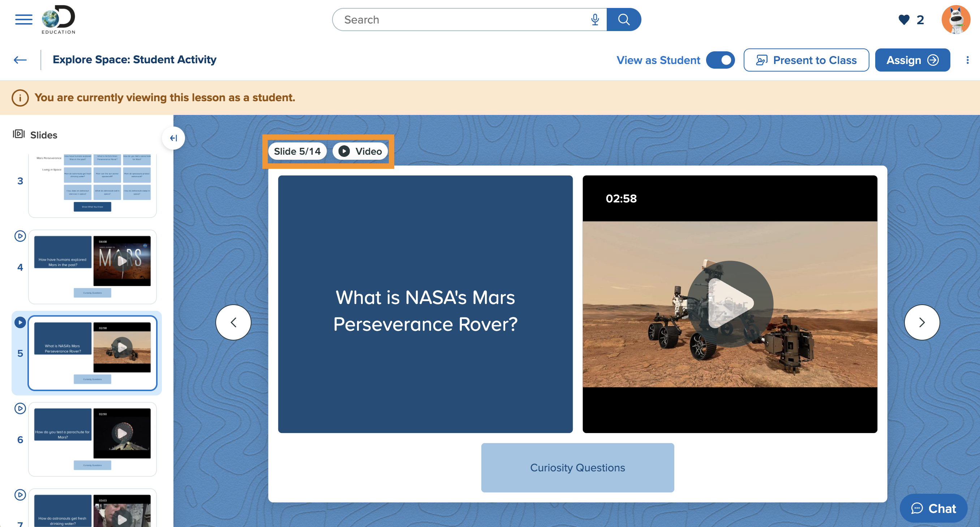Open favorites via the heart icon

(x=904, y=20)
